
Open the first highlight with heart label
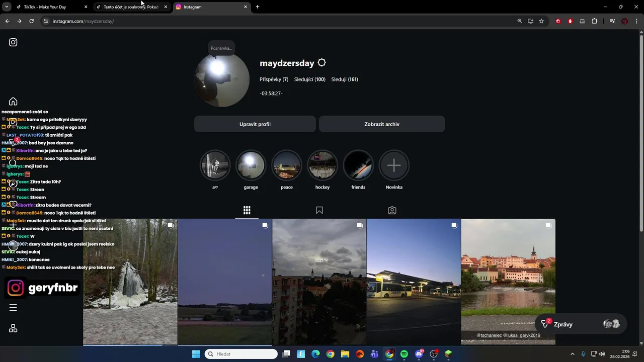tap(215, 165)
